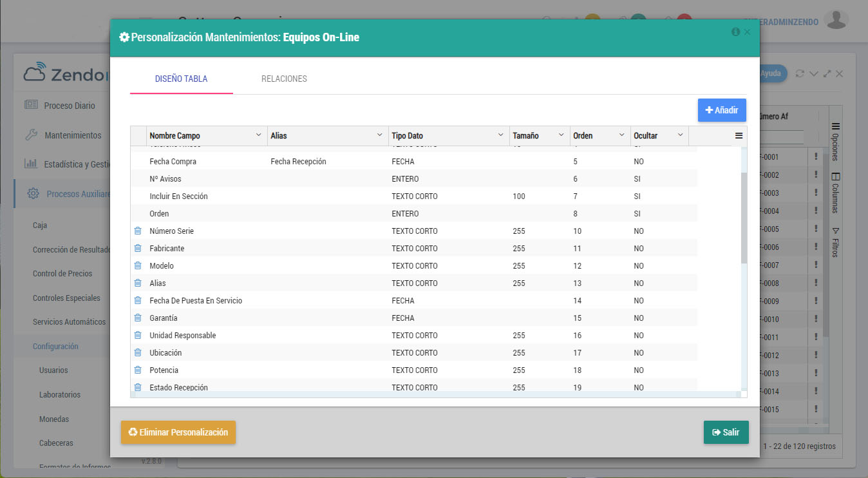Image resolution: width=868 pixels, height=478 pixels.
Task: Click the expand arrows icon in background panel
Action: coord(827,73)
